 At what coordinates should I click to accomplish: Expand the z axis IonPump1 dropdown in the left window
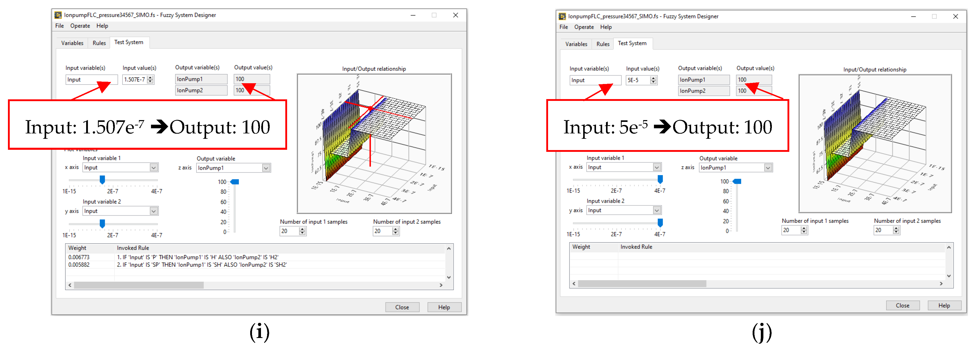(266, 168)
